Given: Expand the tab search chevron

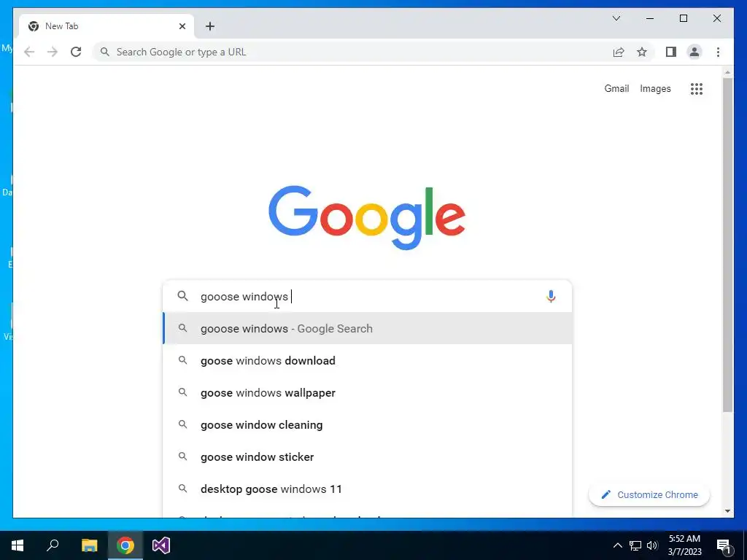Looking at the screenshot, I should (616, 18).
